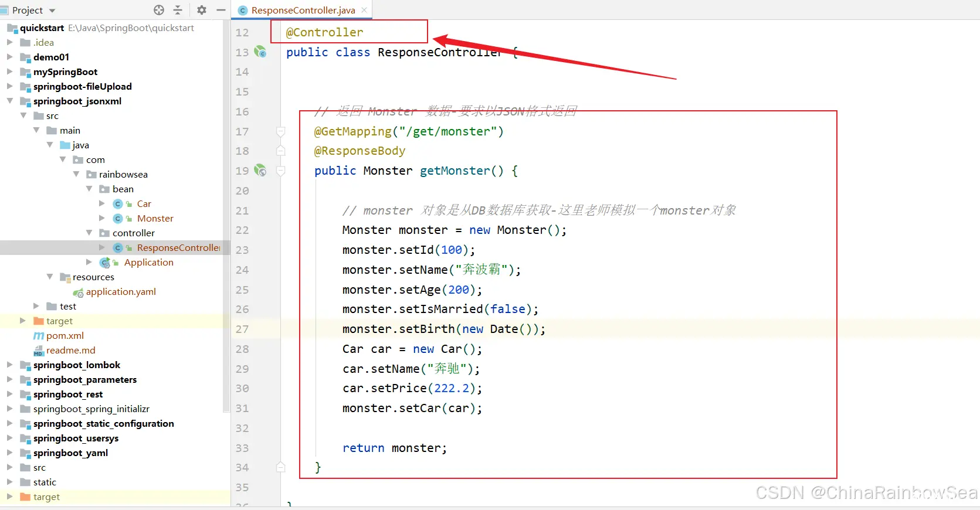
Task: Click the application.yaml file icon
Action: 78,292
